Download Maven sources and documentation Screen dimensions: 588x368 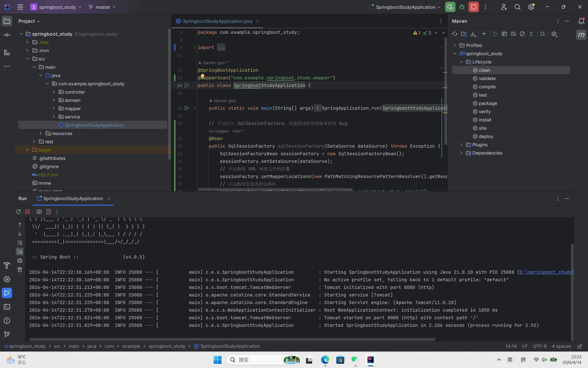pyautogui.click(x=473, y=34)
